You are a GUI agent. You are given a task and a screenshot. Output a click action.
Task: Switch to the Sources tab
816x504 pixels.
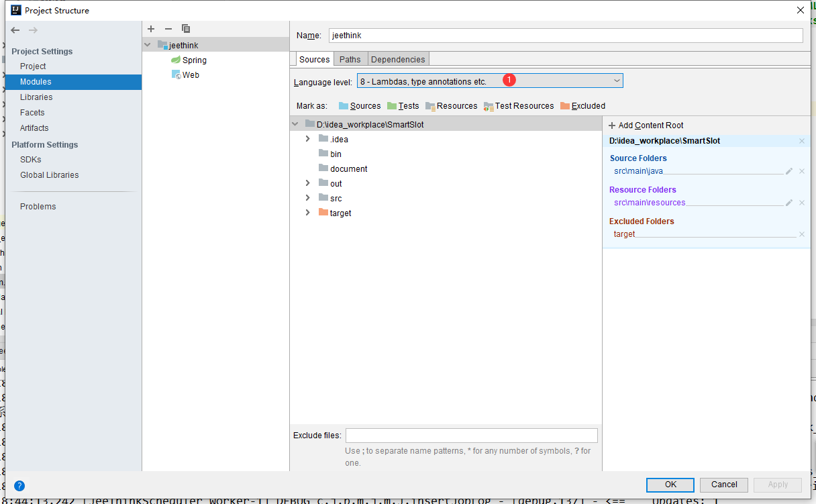315,59
